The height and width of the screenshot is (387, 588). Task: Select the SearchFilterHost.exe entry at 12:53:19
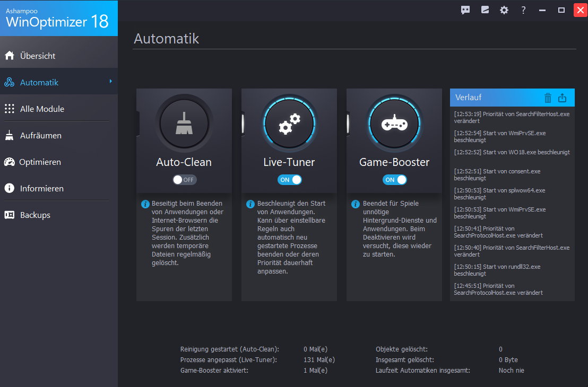pos(511,117)
